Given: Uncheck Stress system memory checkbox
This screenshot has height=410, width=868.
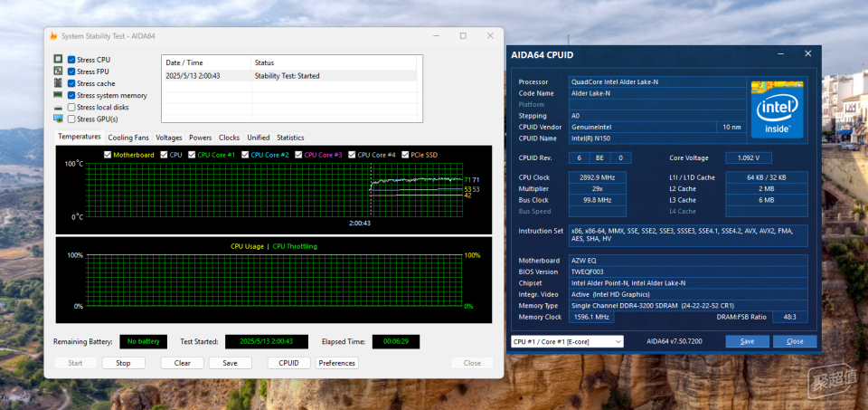Looking at the screenshot, I should [71, 95].
